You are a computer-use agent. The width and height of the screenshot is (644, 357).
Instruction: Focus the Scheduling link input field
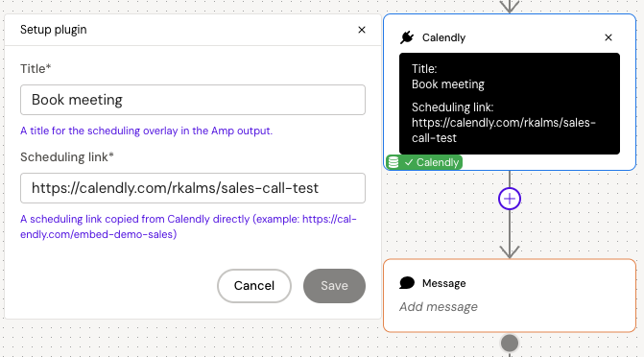[193, 188]
